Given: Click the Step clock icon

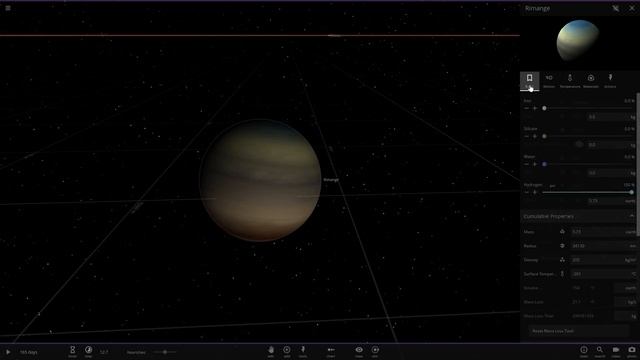Looking at the screenshot, I should [x=88, y=351].
